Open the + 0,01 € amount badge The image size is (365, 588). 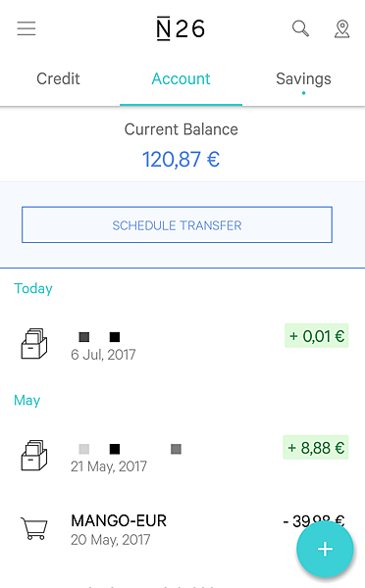pos(317,335)
